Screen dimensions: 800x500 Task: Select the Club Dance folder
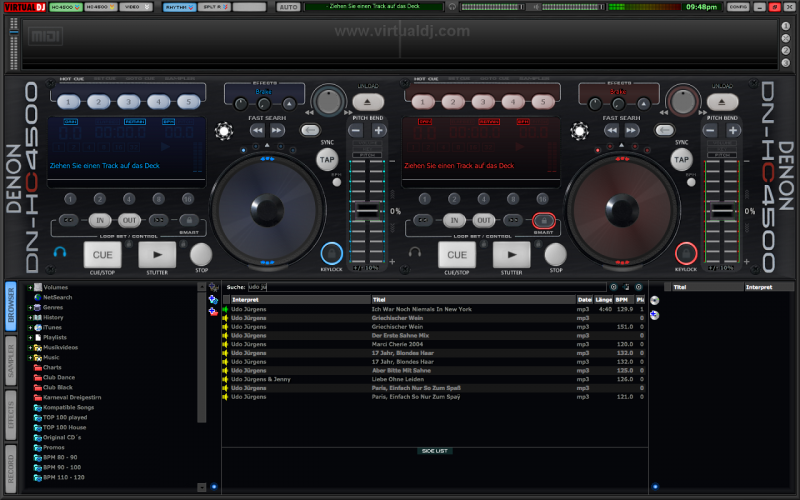(x=59, y=378)
